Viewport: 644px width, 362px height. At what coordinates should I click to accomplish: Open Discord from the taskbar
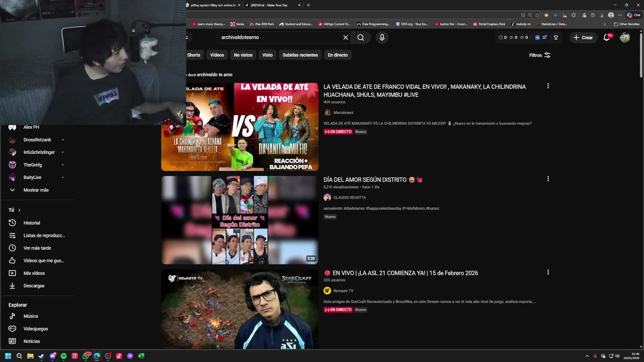(52, 356)
